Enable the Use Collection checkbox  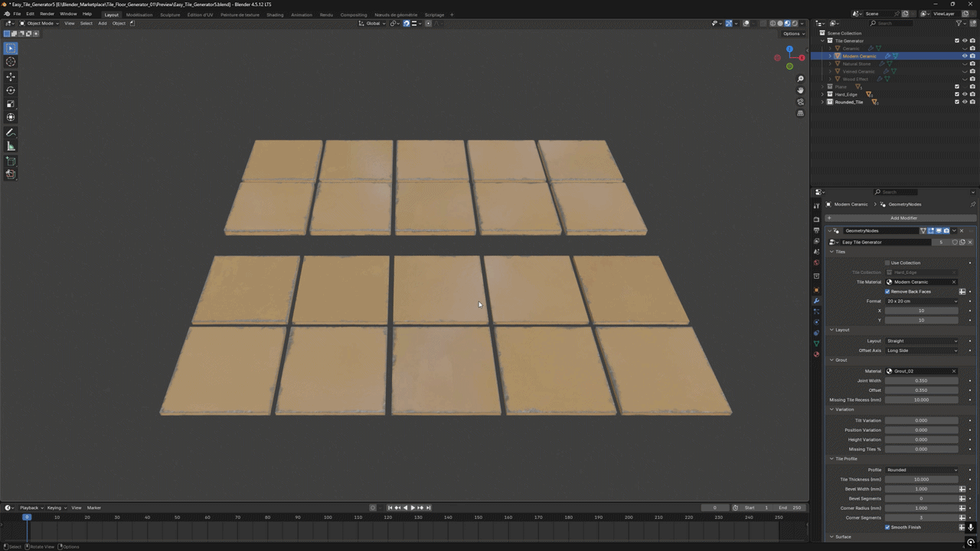click(x=887, y=262)
